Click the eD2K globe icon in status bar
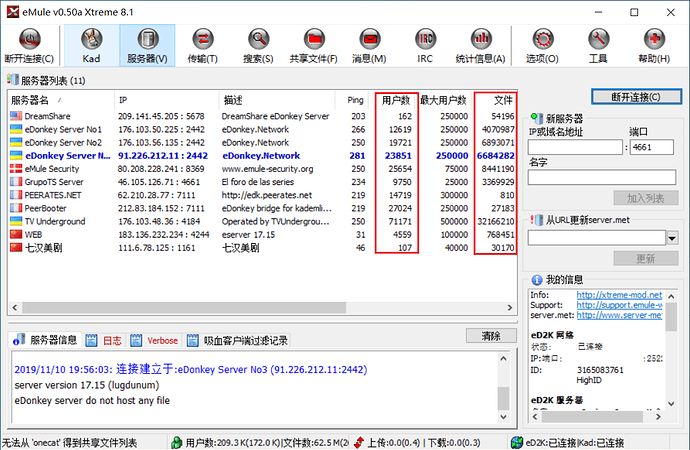The image size is (690, 450). [x=517, y=443]
